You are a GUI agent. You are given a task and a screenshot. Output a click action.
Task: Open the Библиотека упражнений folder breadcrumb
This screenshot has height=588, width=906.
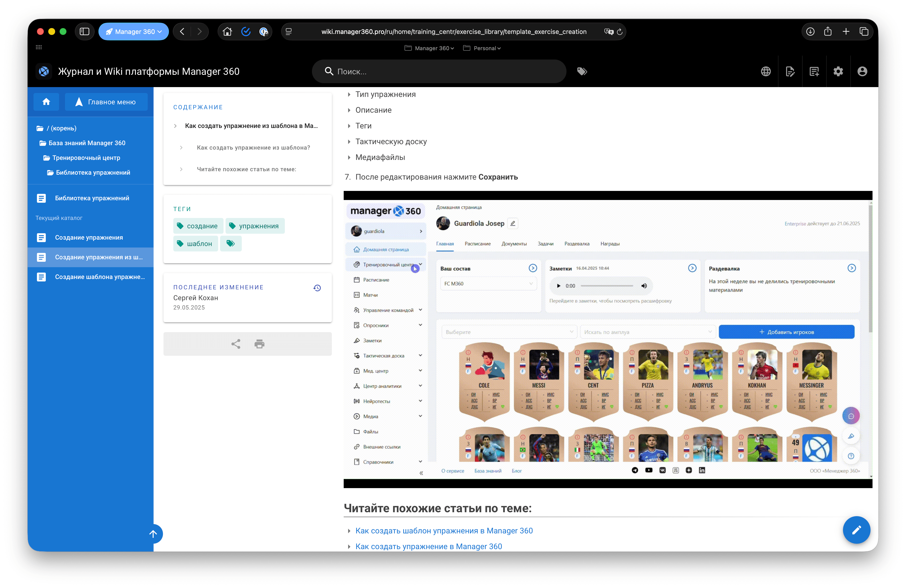[x=89, y=173]
